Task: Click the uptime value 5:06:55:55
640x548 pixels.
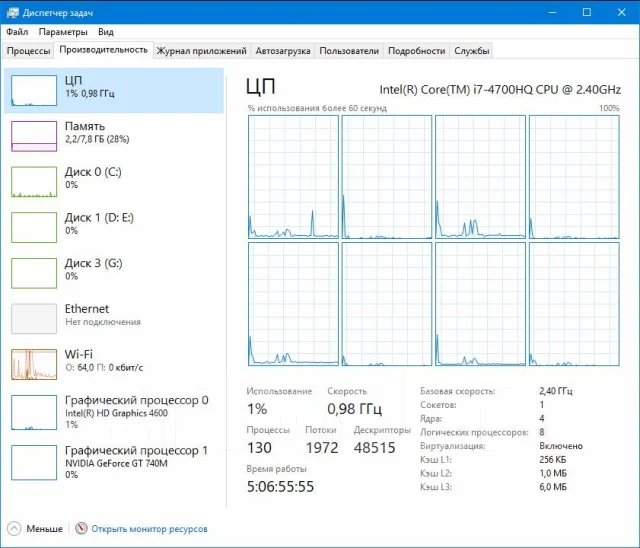Action: tap(280, 486)
